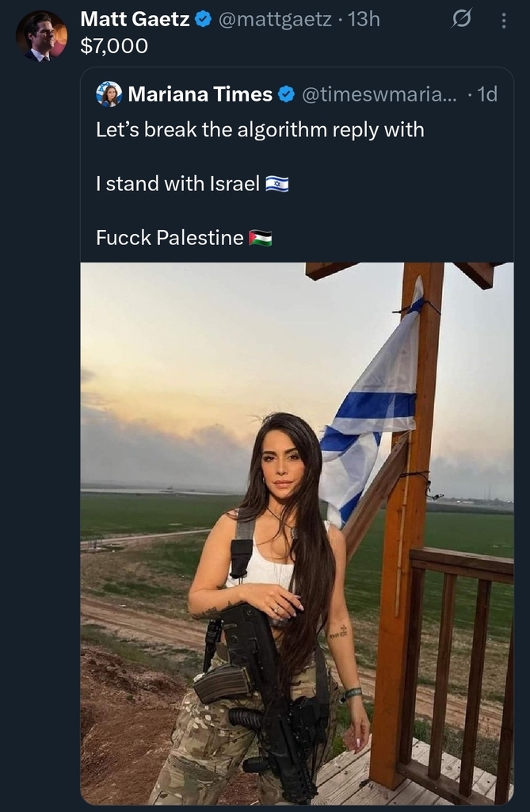The width and height of the screenshot is (530, 812).
Task: Open the three-dot more options menu
Action: coord(503,21)
